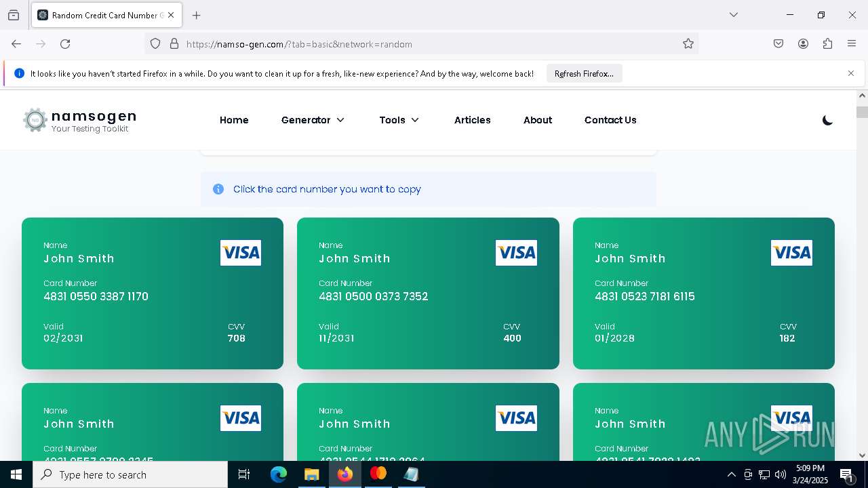This screenshot has height=488, width=868.
Task: Open a new tab with plus icon
Action: click(x=197, y=15)
